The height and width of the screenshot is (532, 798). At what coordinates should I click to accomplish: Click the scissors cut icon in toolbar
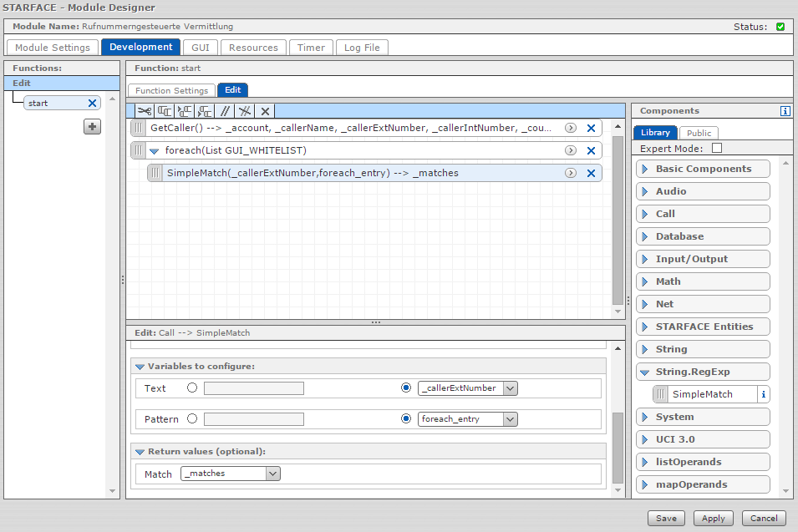(145, 111)
